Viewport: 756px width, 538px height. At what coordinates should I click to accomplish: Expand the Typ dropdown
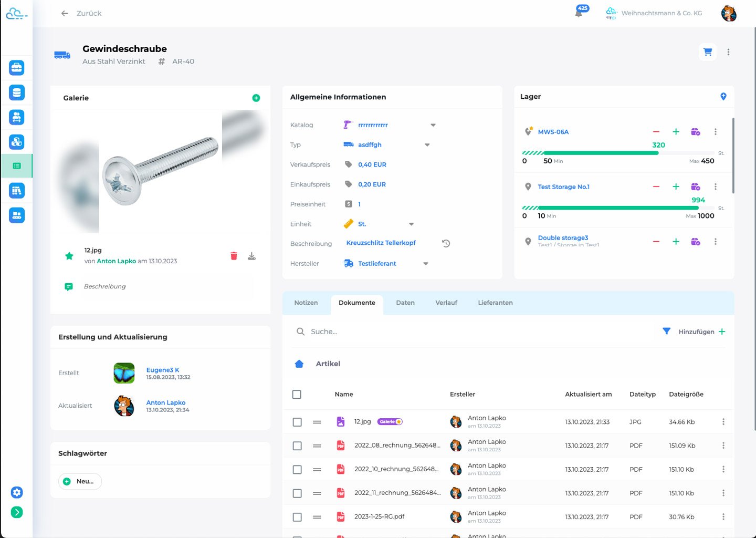click(x=427, y=145)
